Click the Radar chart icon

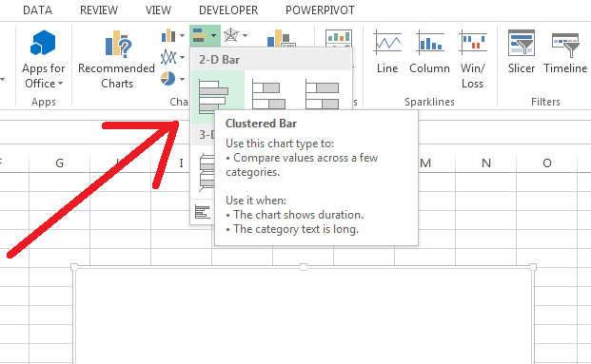230,35
